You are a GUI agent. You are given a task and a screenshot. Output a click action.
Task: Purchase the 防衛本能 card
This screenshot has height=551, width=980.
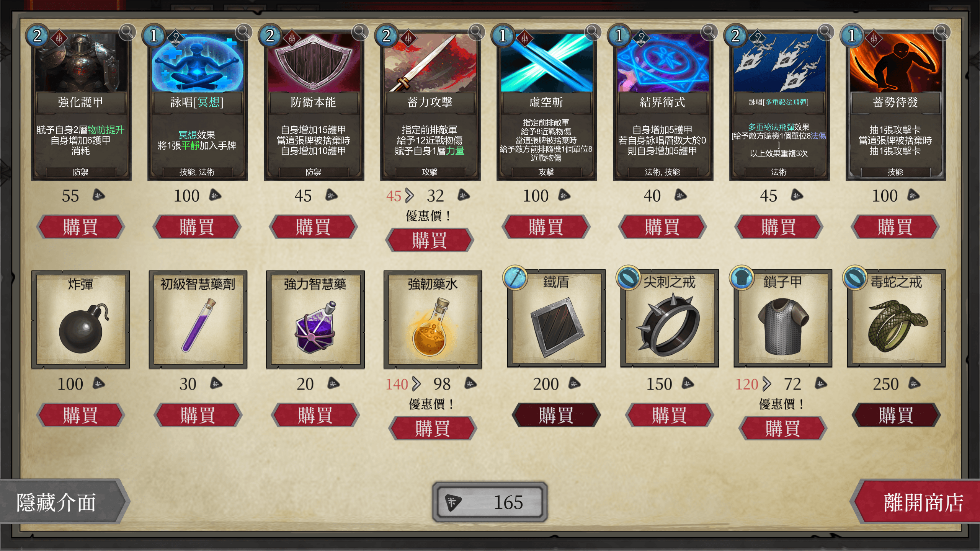[313, 227]
